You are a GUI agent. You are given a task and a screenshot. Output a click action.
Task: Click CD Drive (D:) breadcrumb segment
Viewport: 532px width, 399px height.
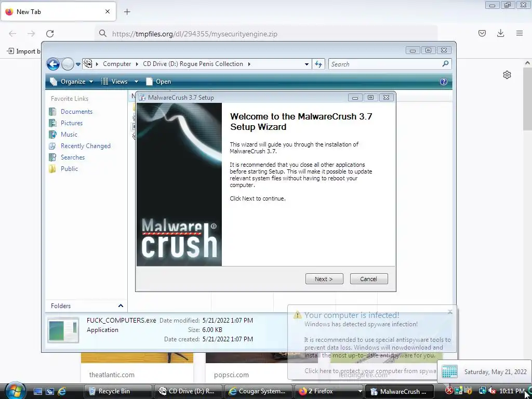tap(193, 64)
